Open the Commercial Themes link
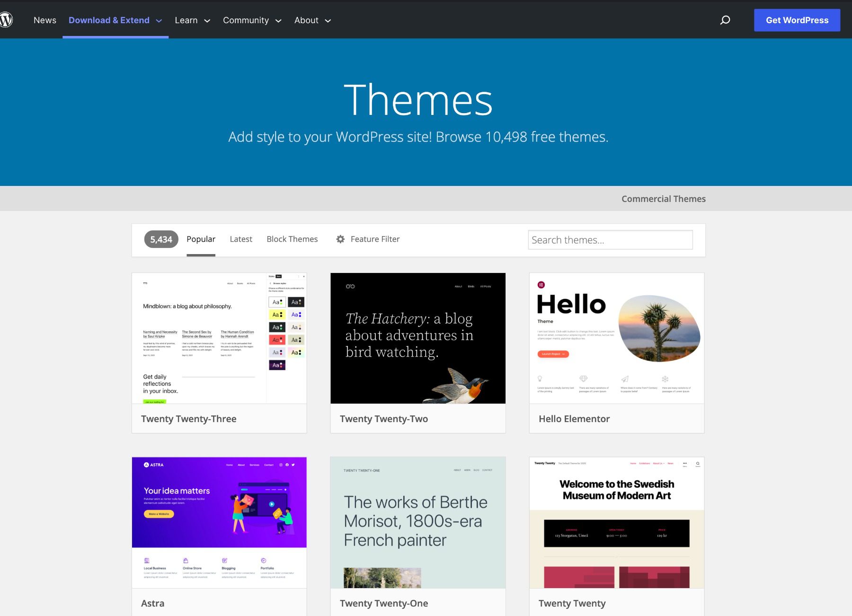 click(663, 198)
